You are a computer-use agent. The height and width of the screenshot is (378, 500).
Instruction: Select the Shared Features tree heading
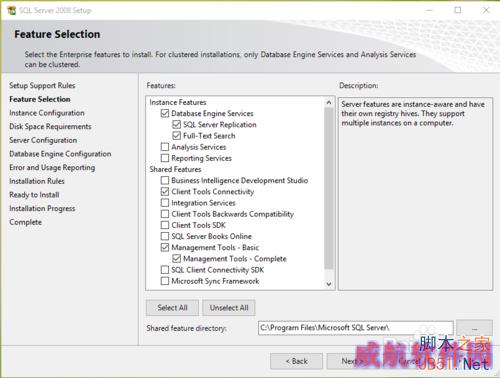coord(175,169)
